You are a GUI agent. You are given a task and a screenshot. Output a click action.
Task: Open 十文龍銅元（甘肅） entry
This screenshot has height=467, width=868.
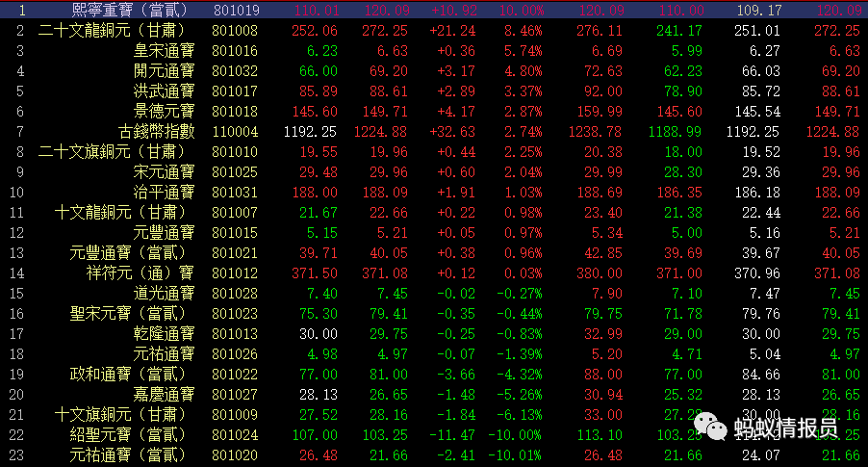pos(120,213)
